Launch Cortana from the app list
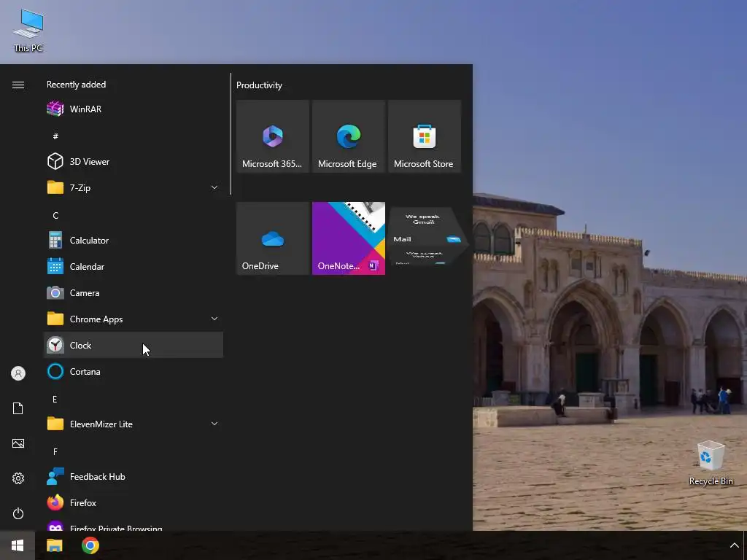The image size is (747, 560). pos(133,371)
